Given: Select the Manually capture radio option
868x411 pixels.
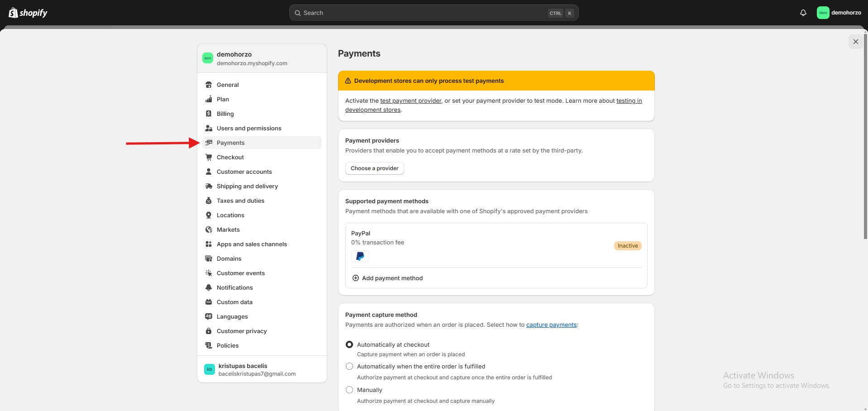Looking at the screenshot, I should 349,390.
